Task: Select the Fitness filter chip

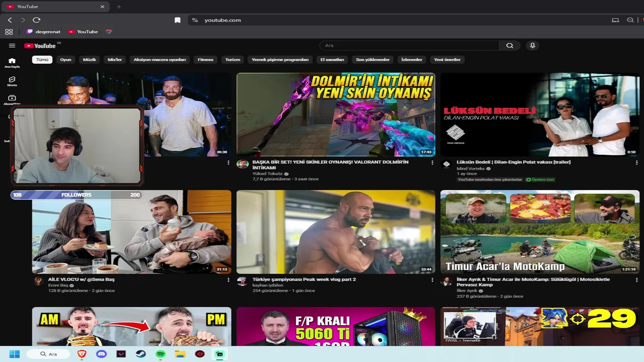Action: pyautogui.click(x=205, y=59)
